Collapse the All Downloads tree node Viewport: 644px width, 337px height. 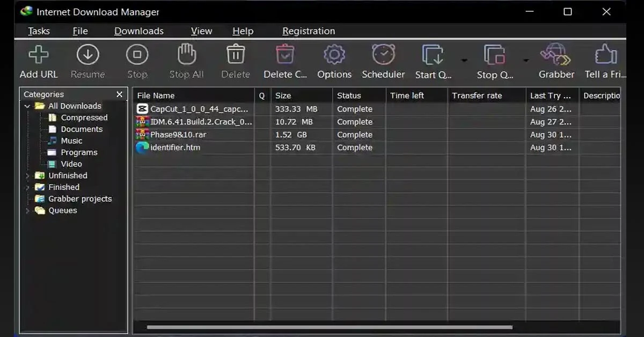[x=27, y=106]
